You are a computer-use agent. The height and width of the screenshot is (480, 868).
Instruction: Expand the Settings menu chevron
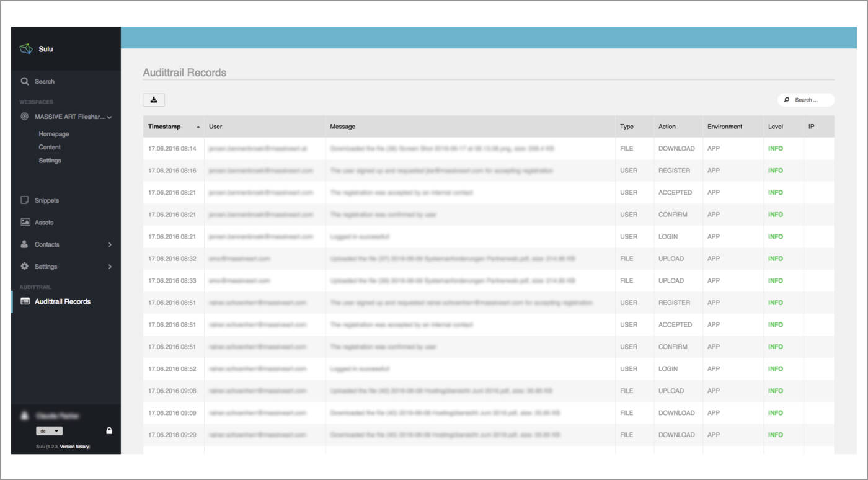110,266
